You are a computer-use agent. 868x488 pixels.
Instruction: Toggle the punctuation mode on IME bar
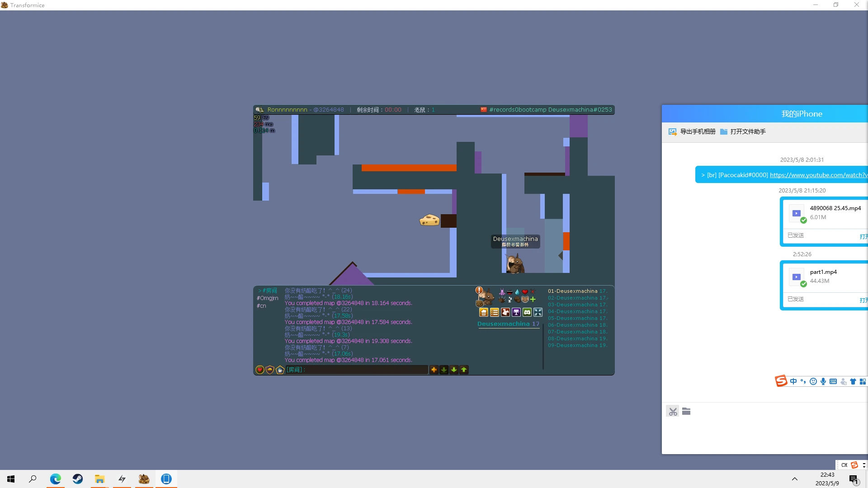[x=803, y=381]
